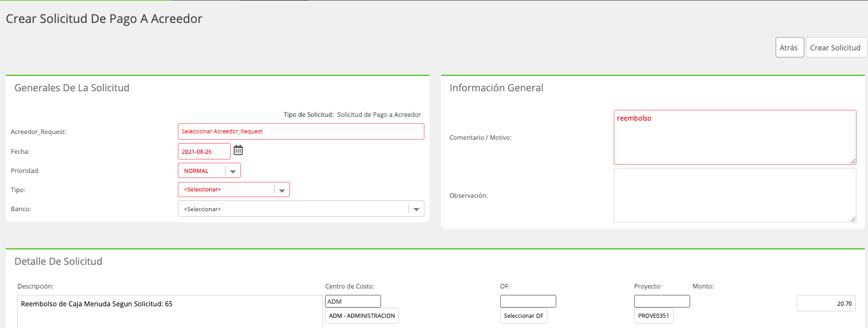Expand the Tipo dropdown

click(234, 190)
